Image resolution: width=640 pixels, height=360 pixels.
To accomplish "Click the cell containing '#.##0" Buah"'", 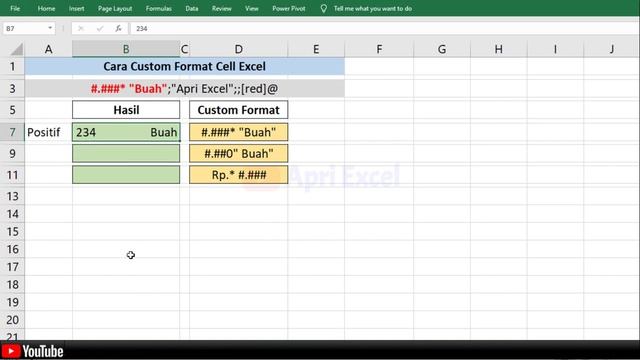I will tap(238, 153).
